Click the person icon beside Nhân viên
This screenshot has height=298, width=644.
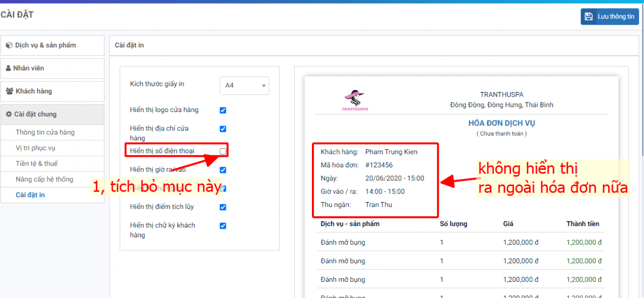click(8, 68)
